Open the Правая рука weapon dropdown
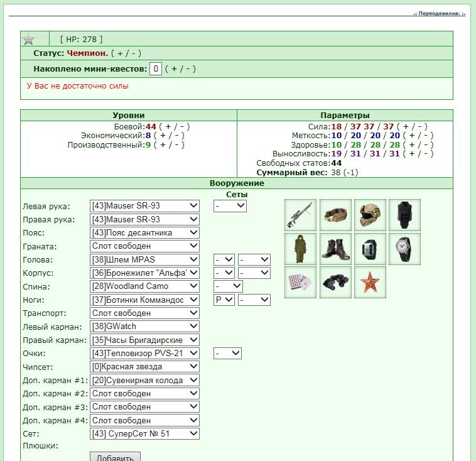476x461 pixels. (x=144, y=219)
